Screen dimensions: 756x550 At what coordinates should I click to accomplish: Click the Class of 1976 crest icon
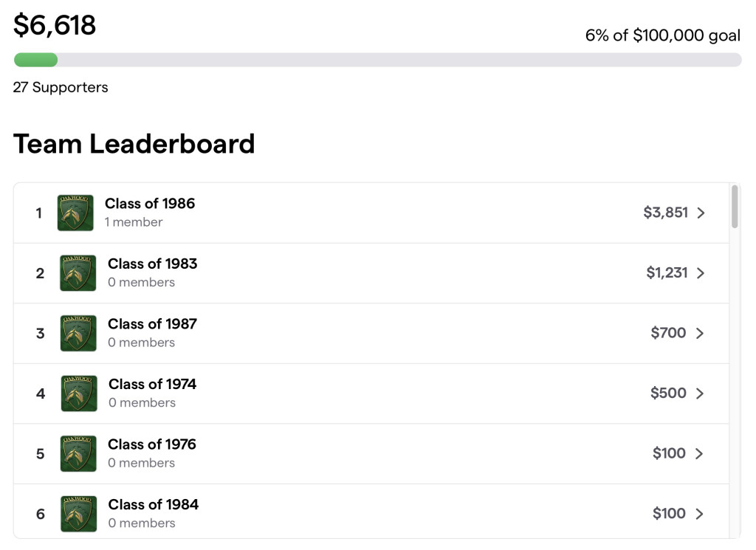pyautogui.click(x=78, y=453)
